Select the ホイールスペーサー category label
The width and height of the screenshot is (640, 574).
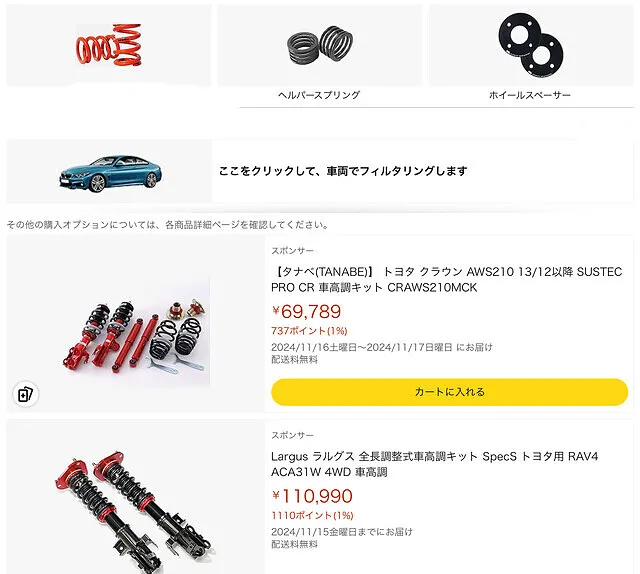pyautogui.click(x=530, y=95)
